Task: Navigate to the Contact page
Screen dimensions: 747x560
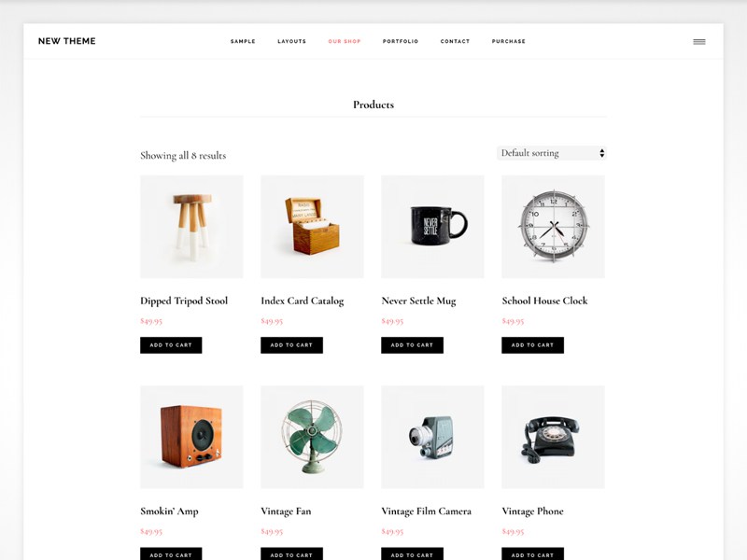Action: click(x=455, y=41)
